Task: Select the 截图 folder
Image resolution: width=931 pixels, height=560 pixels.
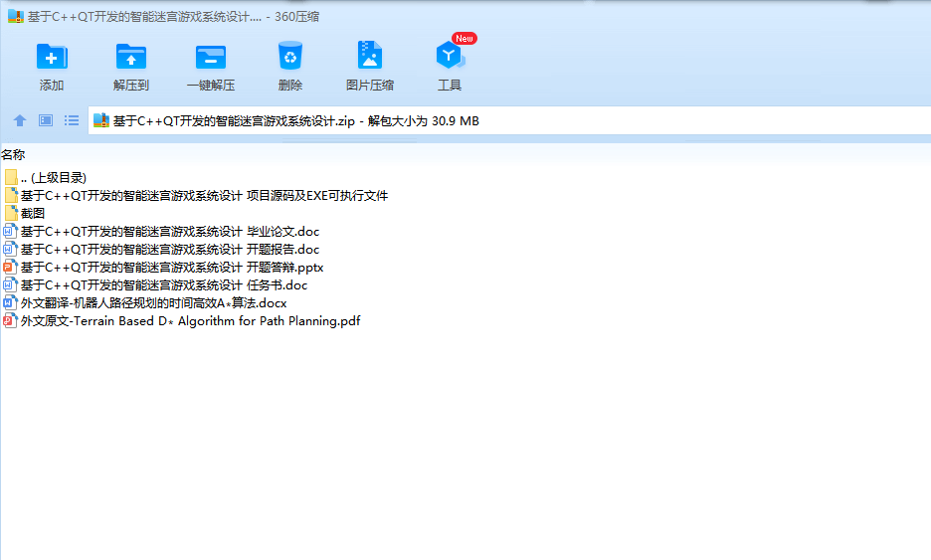Action: [24, 213]
